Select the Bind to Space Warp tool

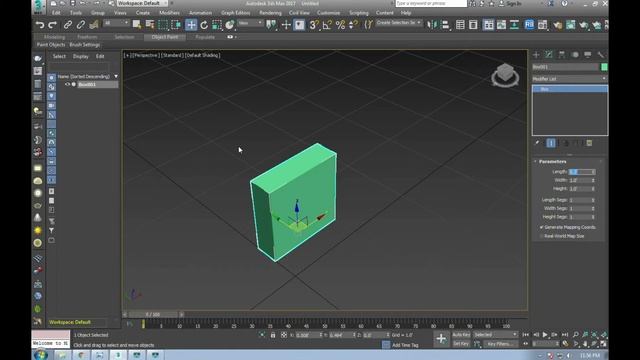click(94, 25)
